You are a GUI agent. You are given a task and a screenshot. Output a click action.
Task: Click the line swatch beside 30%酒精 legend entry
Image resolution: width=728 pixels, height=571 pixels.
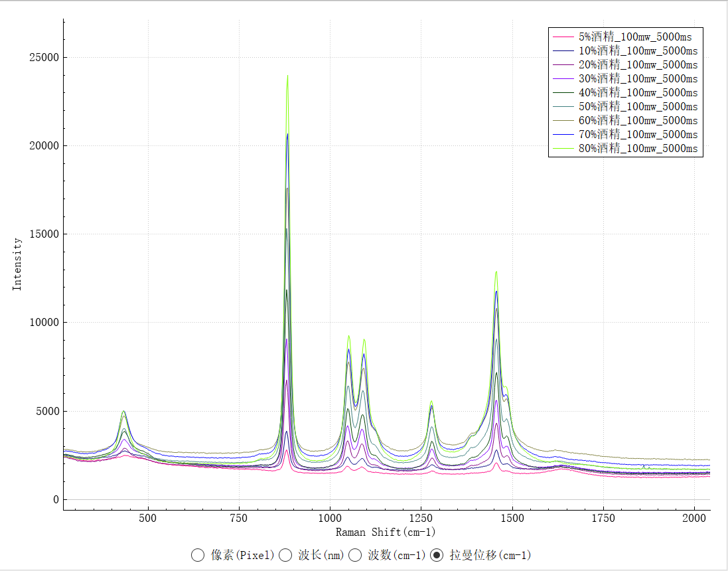[x=563, y=78]
